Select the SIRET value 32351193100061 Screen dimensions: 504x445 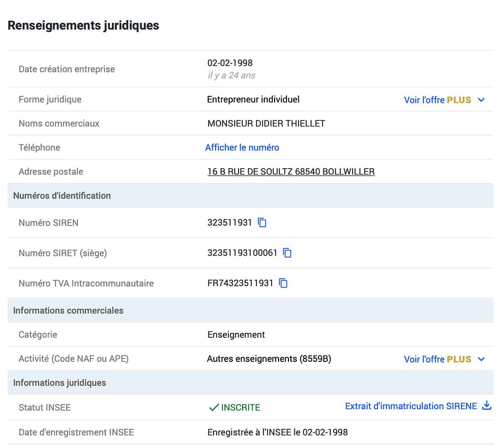pyautogui.click(x=242, y=253)
